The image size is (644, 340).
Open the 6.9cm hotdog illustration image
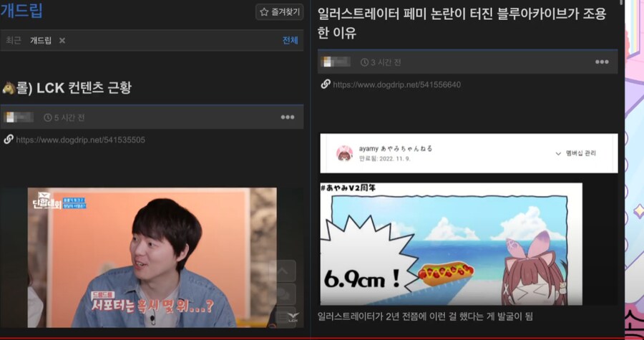451,244
